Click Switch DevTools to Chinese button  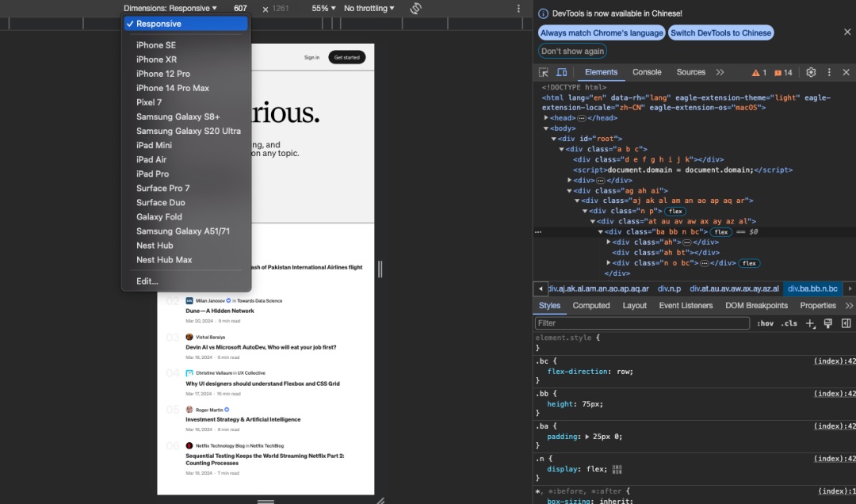[720, 32]
